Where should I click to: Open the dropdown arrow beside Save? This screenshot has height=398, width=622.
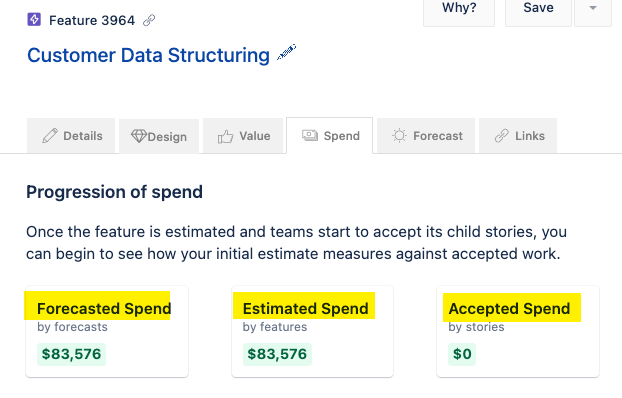(593, 9)
